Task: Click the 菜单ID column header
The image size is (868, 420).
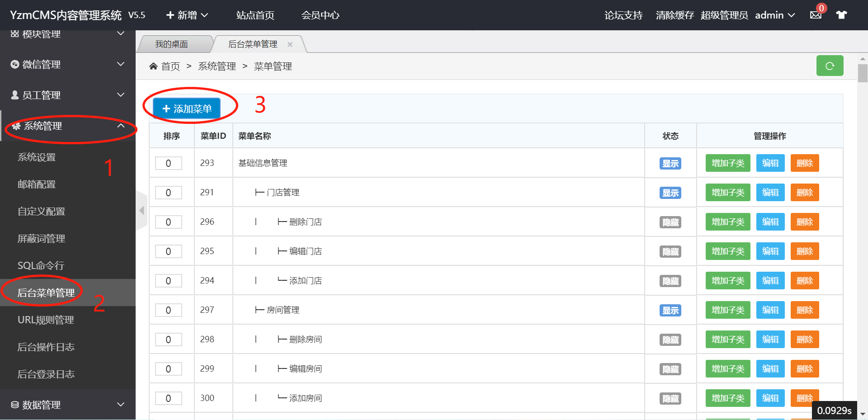Action: [x=213, y=136]
